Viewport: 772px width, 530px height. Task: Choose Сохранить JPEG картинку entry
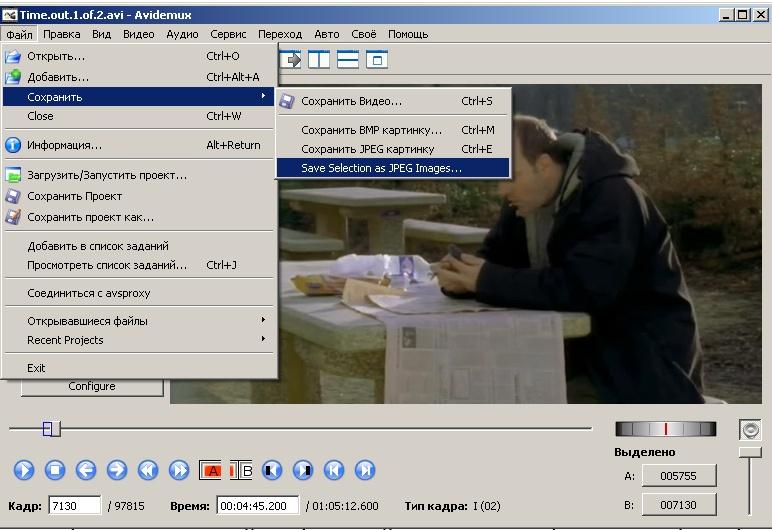coord(393,149)
